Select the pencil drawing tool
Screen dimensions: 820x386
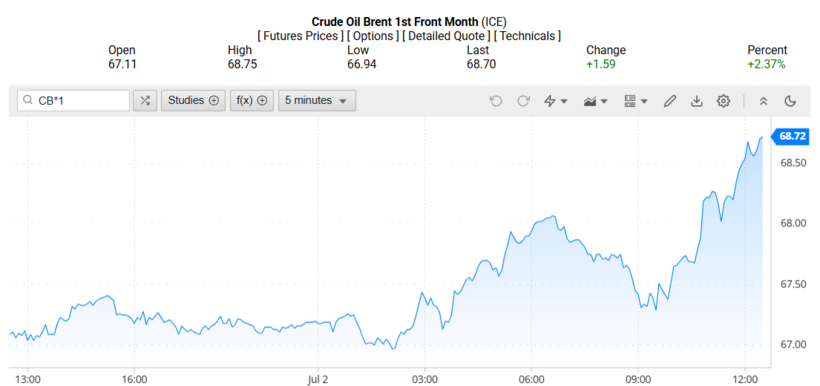pyautogui.click(x=669, y=101)
